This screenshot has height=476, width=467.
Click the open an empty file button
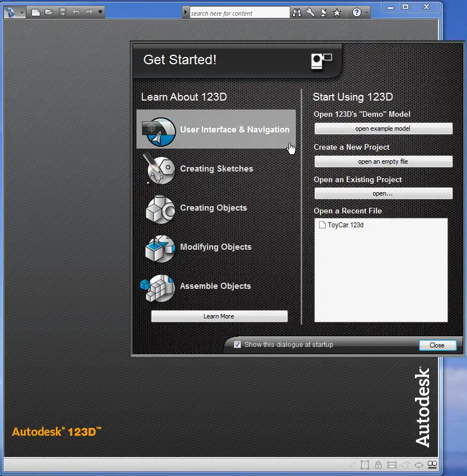383,161
